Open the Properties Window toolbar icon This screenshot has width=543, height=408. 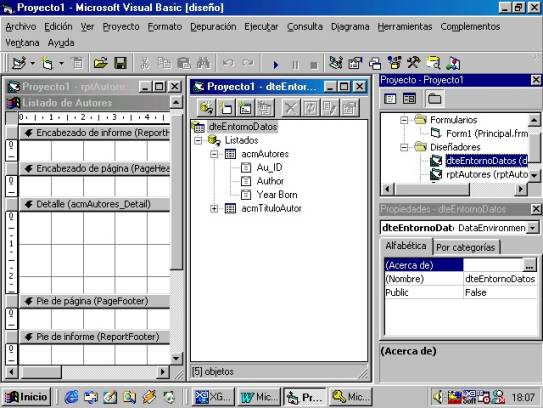(x=355, y=63)
